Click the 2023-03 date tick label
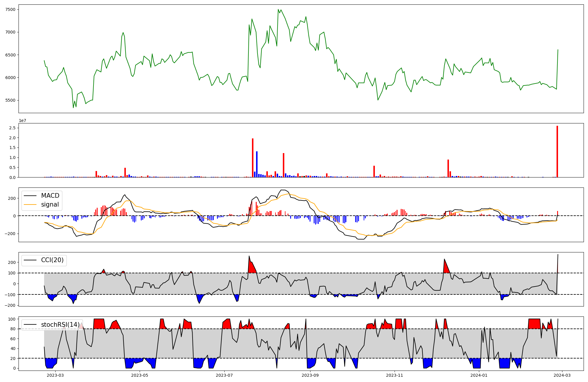Image resolution: width=588 pixels, height=382 pixels. coord(55,375)
